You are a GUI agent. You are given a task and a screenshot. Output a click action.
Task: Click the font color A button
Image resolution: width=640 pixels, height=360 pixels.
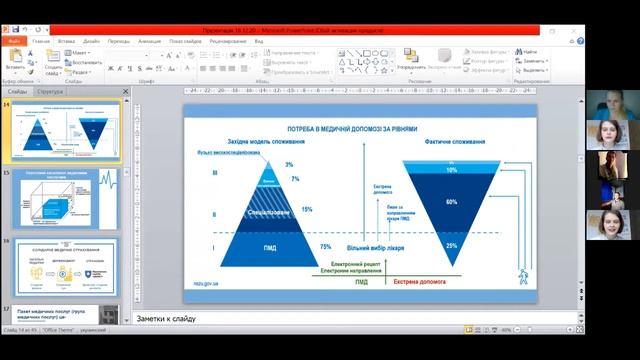(x=188, y=68)
